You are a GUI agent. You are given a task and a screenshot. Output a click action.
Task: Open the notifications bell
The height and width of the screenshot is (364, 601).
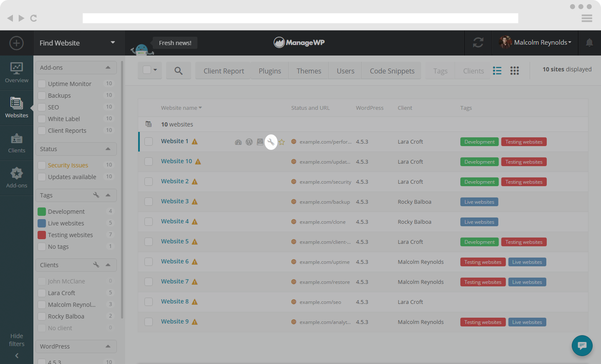click(589, 43)
